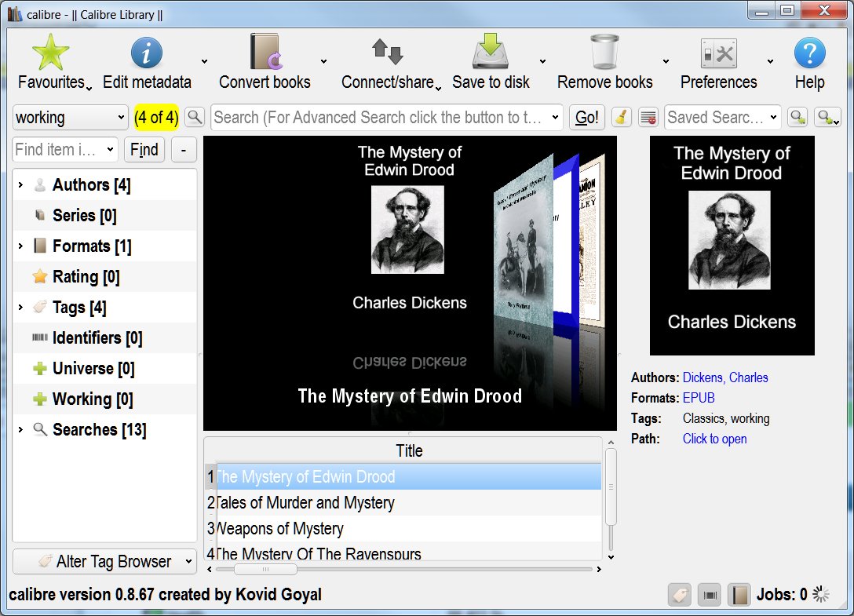Click the Save to disk icon
Image resolution: width=854 pixels, height=616 pixels.
tap(490, 51)
